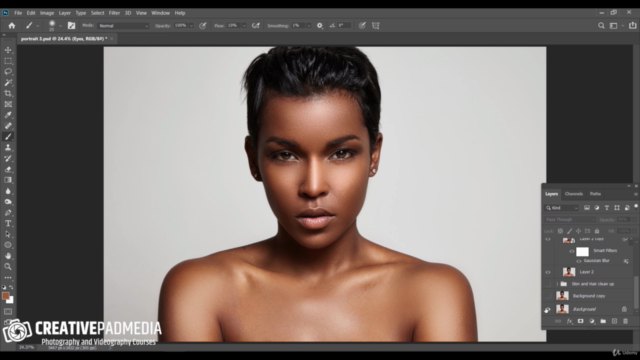The width and height of the screenshot is (640, 360).
Task: Select the Magic Wand tool
Action: tap(8, 82)
